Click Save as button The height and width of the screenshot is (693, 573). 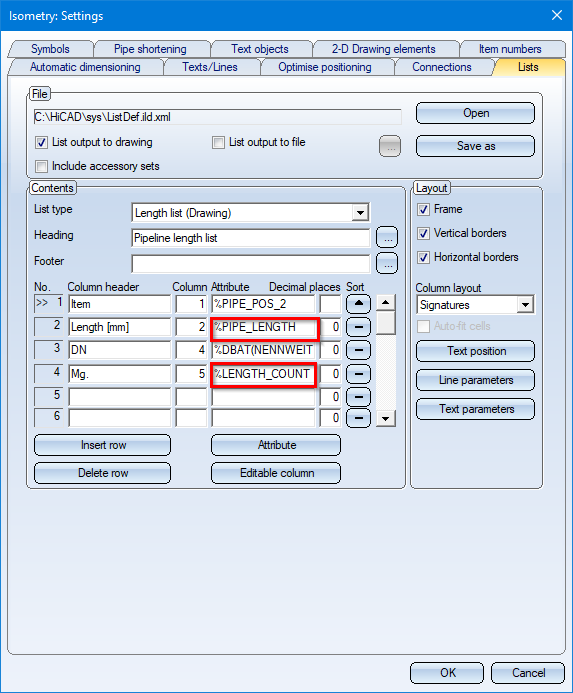pyautogui.click(x=475, y=146)
